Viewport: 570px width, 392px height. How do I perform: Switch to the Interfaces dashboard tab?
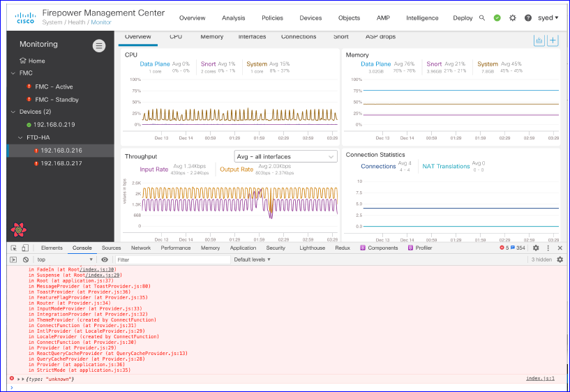pos(252,37)
